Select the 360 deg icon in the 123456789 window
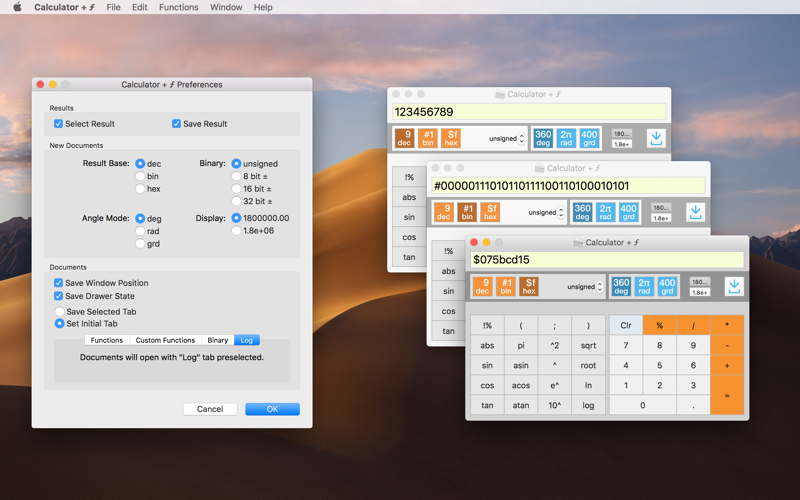 pos(543,138)
